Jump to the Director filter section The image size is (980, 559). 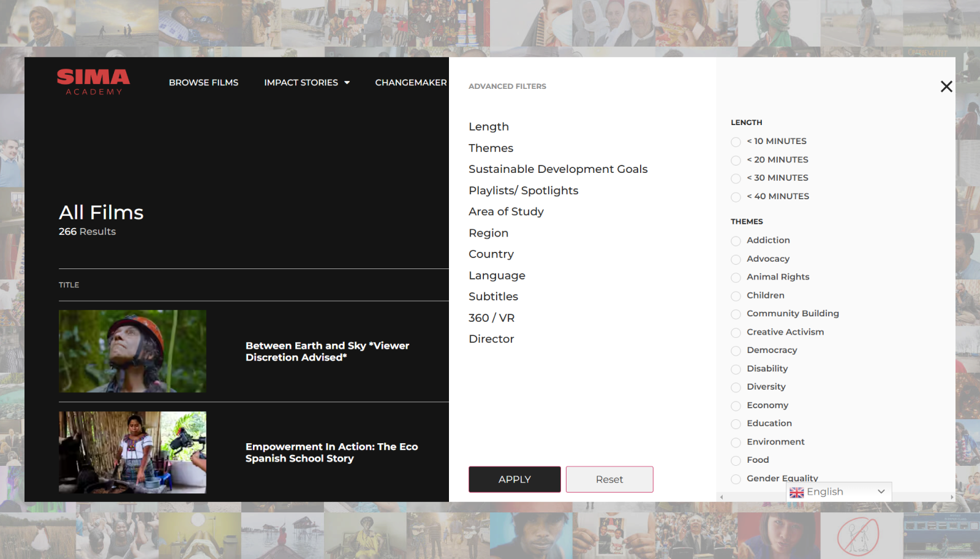click(491, 339)
